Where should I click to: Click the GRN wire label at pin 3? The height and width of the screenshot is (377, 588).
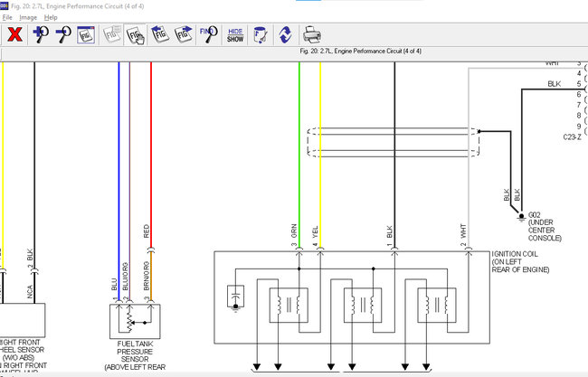coord(294,231)
